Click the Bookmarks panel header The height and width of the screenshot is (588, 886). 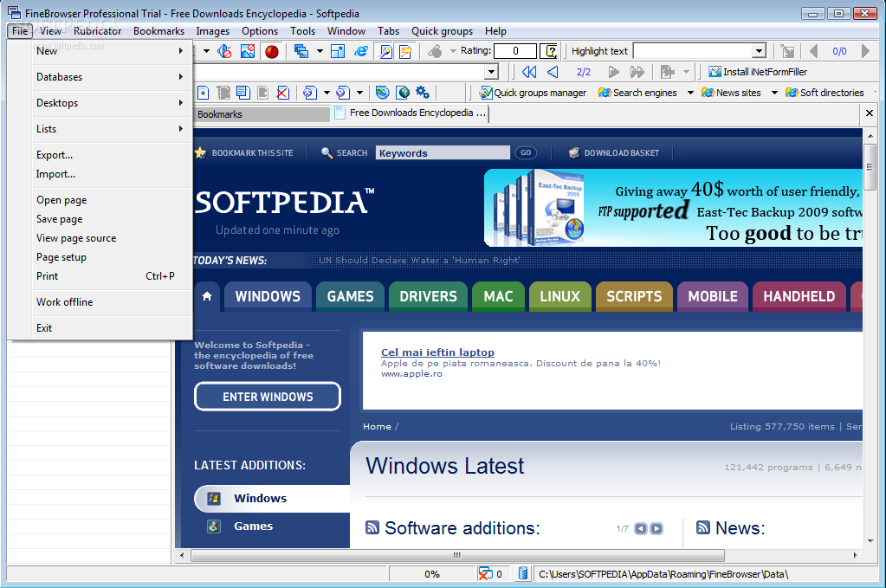(x=261, y=114)
